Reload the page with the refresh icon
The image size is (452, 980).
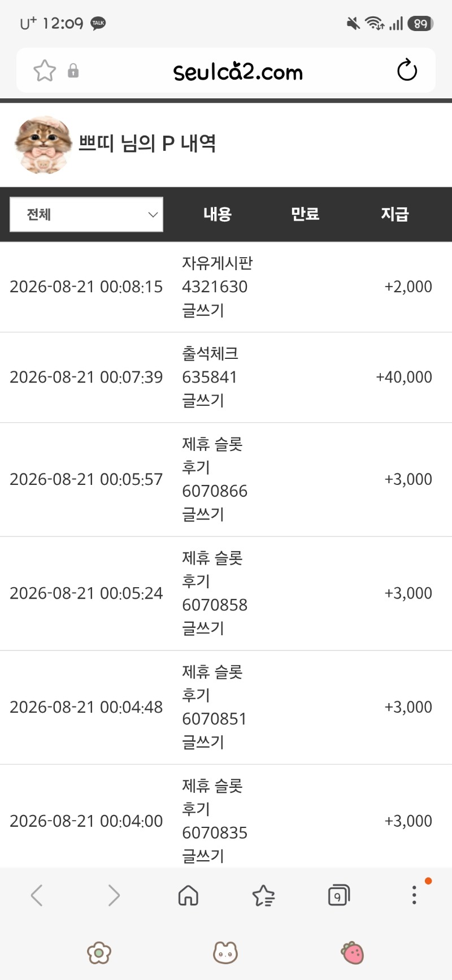coord(407,71)
